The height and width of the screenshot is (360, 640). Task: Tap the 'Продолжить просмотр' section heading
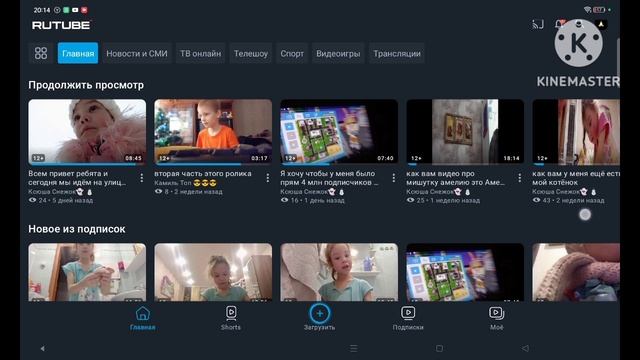[x=86, y=85]
